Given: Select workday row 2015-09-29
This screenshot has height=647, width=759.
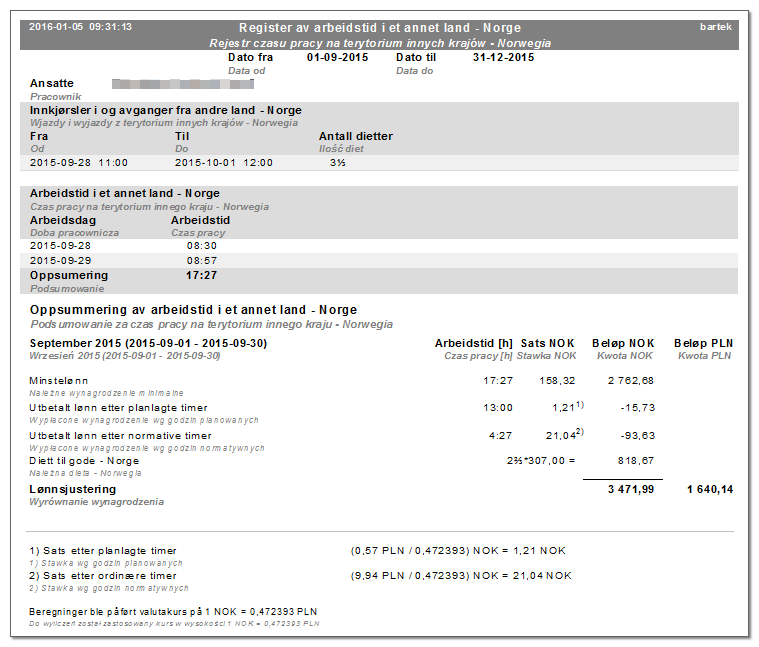Looking at the screenshot, I should tap(379, 261).
